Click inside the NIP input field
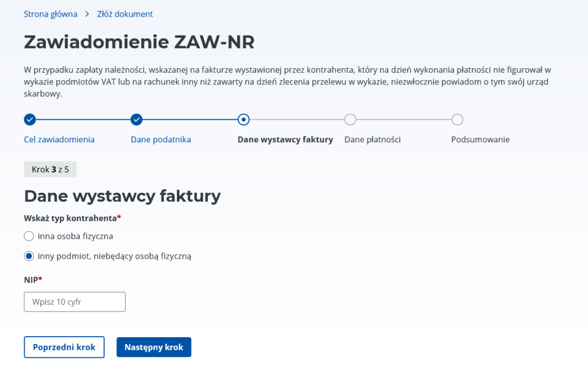 click(74, 302)
